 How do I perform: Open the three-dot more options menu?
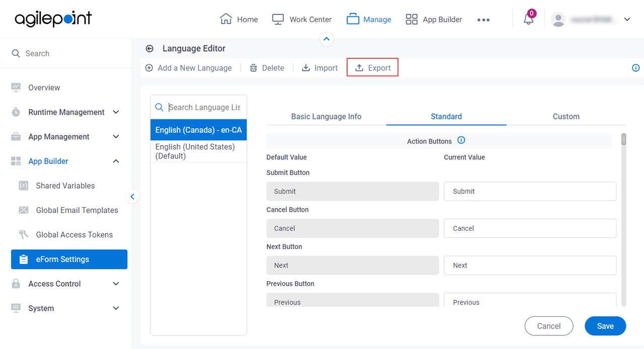pyautogui.click(x=484, y=20)
